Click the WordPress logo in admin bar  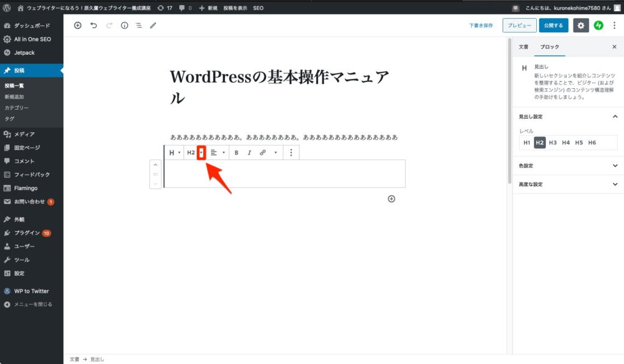point(7,7)
